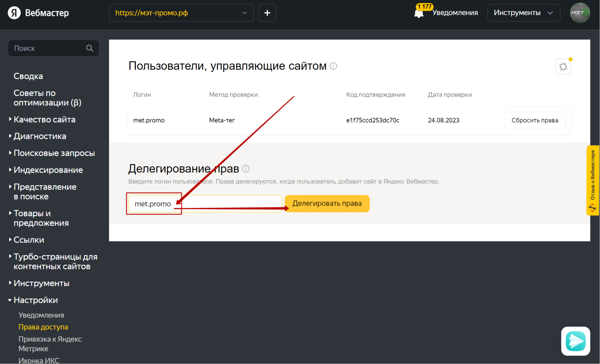This screenshot has width=600, height=364.
Task: Open the user avatar menu
Action: (580, 13)
